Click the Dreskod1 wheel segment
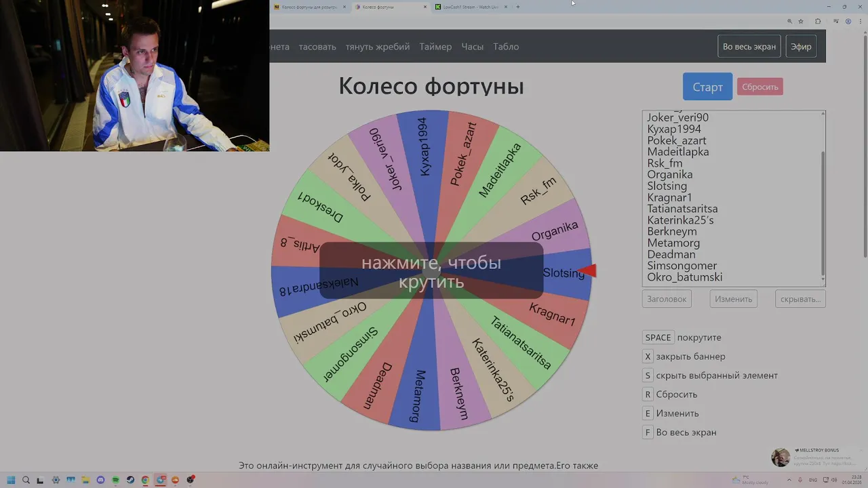The height and width of the screenshot is (488, 868). (321, 208)
